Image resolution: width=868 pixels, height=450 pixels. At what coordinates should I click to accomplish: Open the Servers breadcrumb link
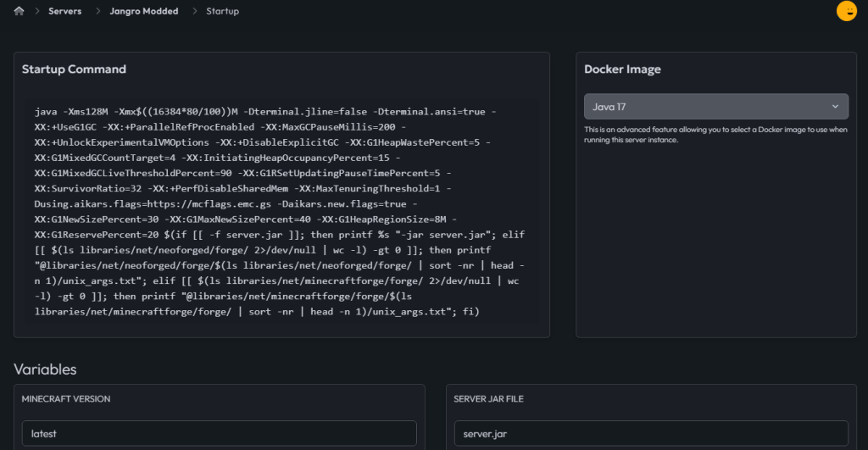point(64,11)
